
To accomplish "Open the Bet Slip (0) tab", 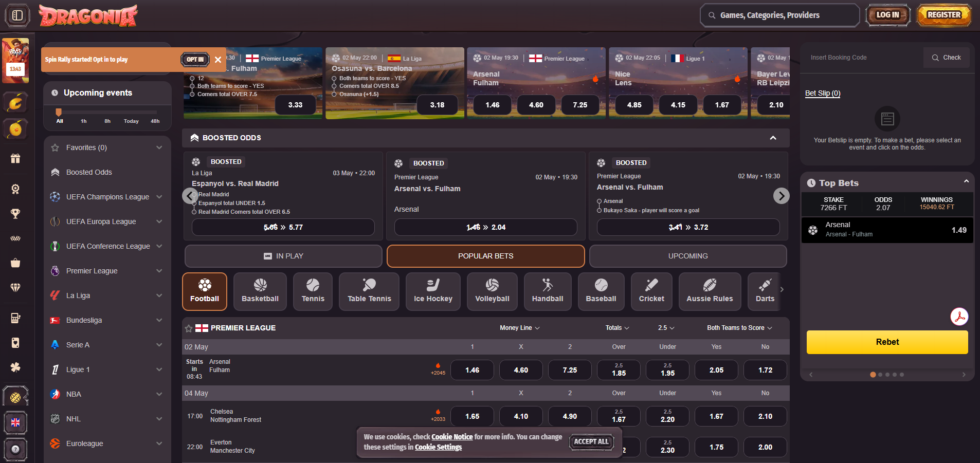I will pos(823,93).
